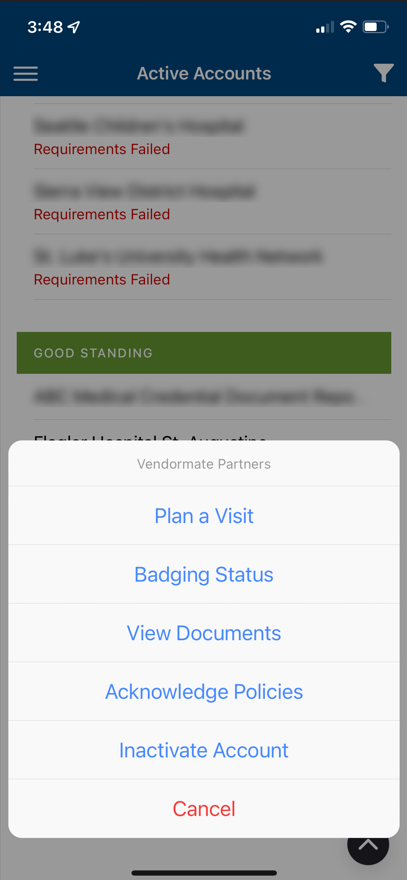Choose Badging Status from action sheet
This screenshot has width=407, height=880.
tap(204, 574)
